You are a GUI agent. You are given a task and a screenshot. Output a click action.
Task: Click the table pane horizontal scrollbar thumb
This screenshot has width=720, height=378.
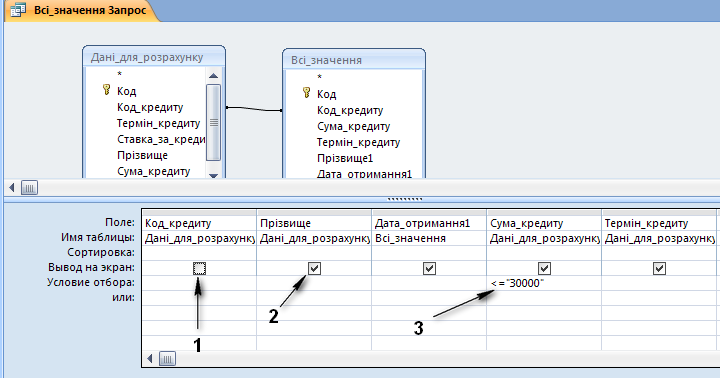coord(29,187)
